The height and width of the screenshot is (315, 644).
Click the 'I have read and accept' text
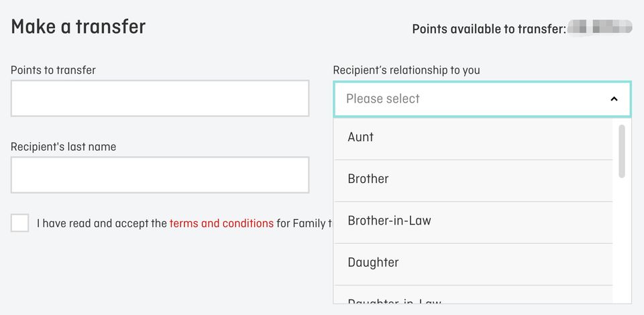102,223
